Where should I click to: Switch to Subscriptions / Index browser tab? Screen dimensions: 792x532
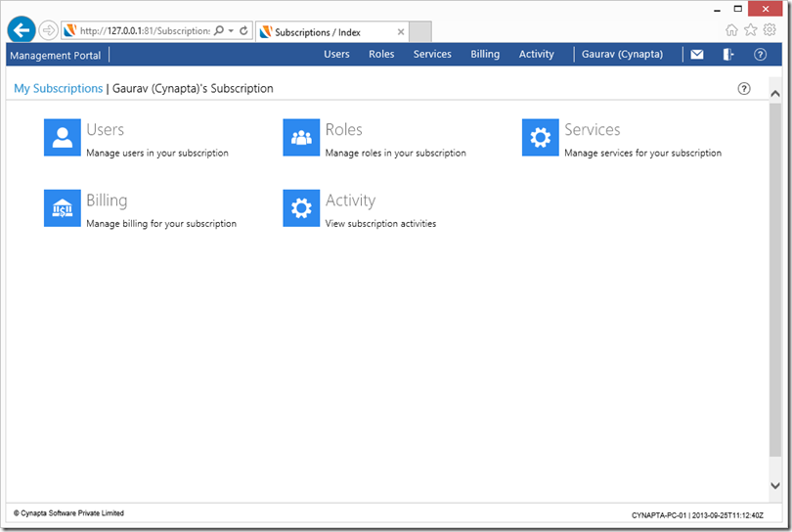(x=331, y=32)
